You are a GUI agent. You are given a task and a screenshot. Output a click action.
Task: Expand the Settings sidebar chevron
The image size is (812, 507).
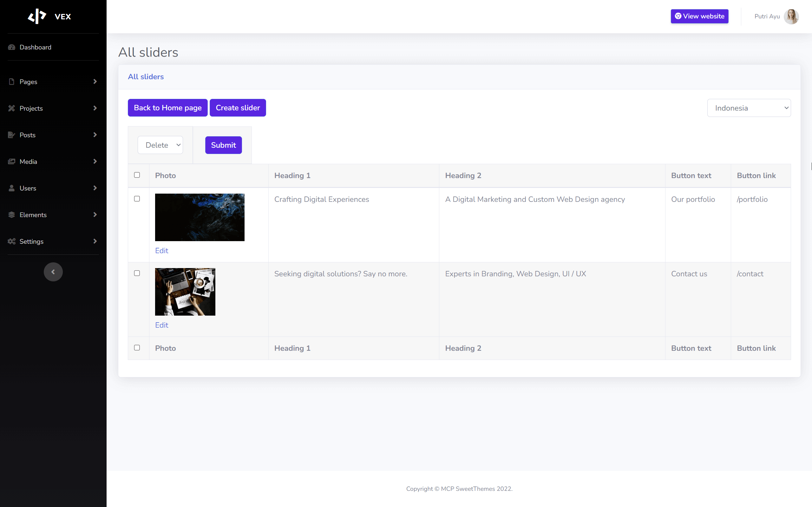tap(95, 241)
